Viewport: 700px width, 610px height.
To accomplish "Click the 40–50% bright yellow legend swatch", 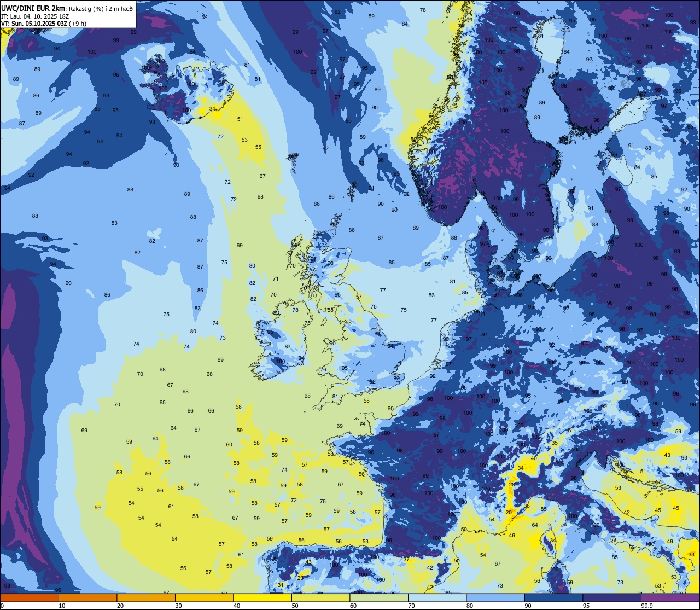I will coord(262,597).
